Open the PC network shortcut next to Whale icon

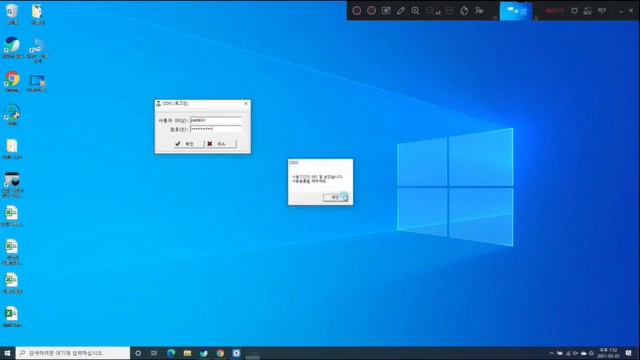pyautogui.click(x=38, y=50)
